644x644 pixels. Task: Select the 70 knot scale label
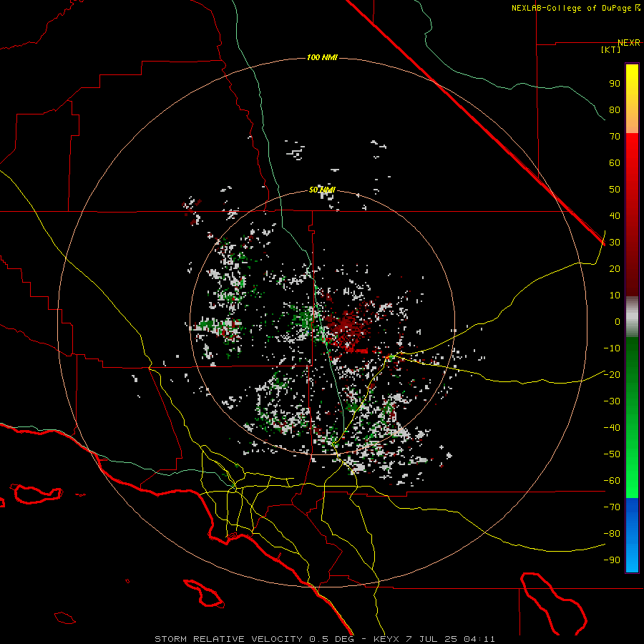coord(615,137)
